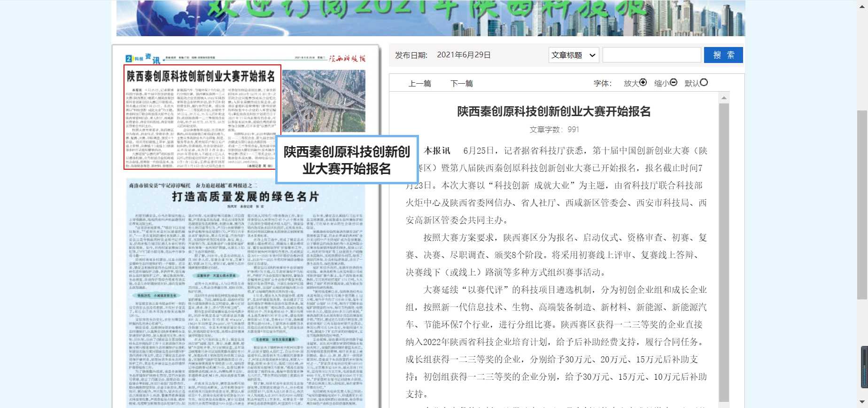This screenshot has height=408, width=868.
Task: Click publish date 2021年6月29日
Action: pos(464,55)
